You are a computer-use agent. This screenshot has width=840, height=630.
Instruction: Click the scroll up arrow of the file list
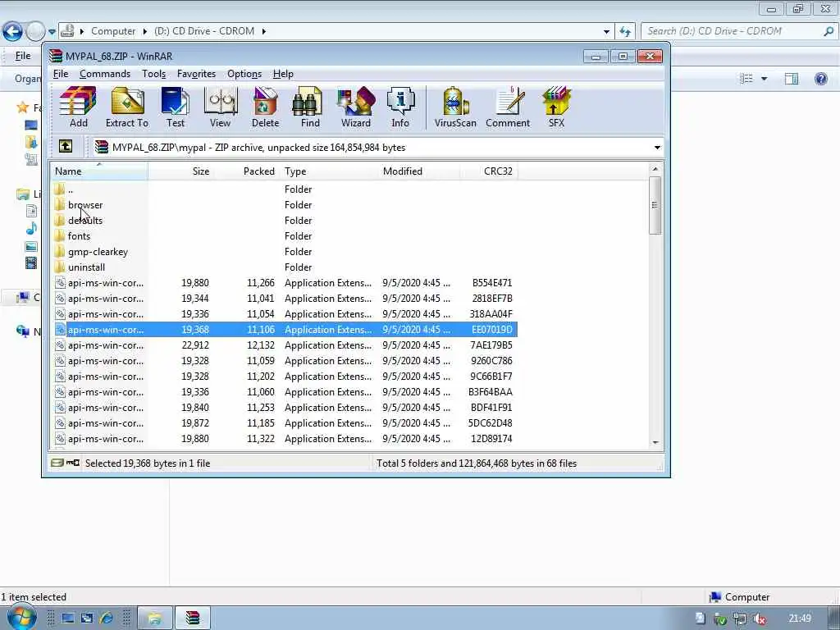(x=655, y=169)
